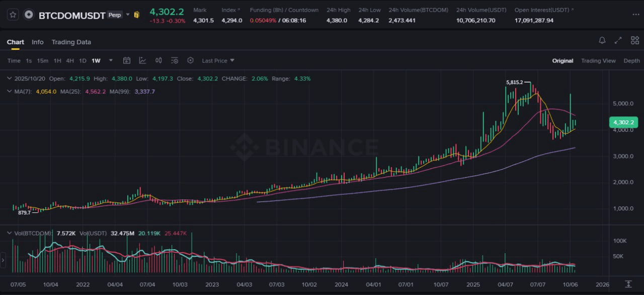Open the layout grid icon

(634, 41)
